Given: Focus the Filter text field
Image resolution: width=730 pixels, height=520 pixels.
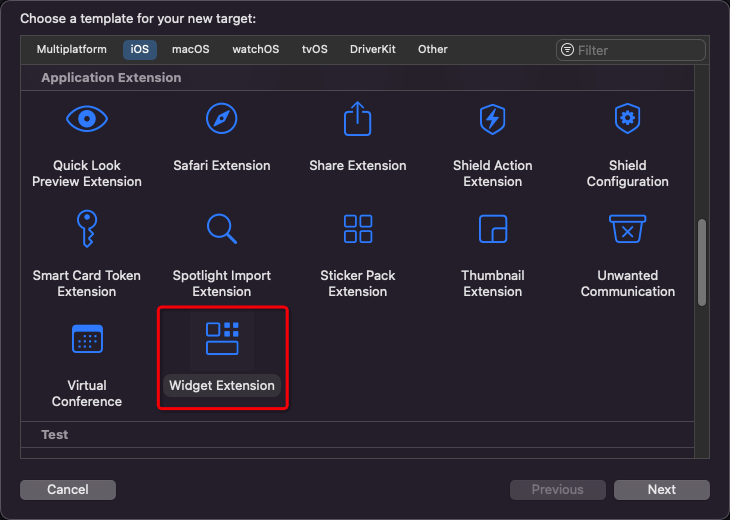Looking at the screenshot, I should 631,50.
